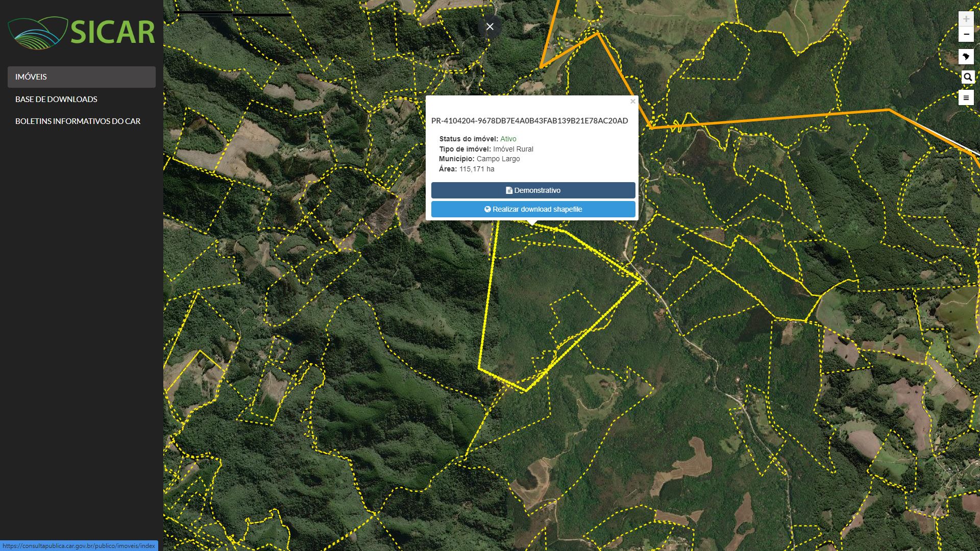
Task: Click the Brazil map extent icon
Action: 966,57
